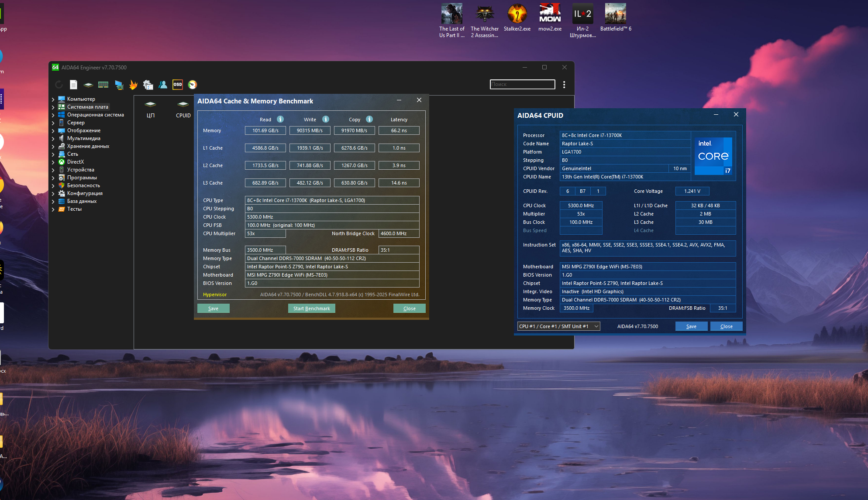Image resolution: width=868 pixels, height=500 pixels.
Task: Open the monitor diagnostics toolbar icon
Action: pos(119,85)
